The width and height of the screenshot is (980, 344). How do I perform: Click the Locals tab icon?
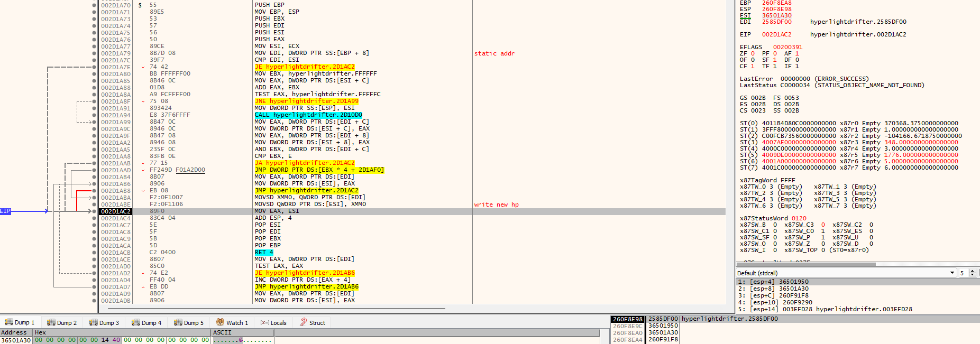pos(264,322)
